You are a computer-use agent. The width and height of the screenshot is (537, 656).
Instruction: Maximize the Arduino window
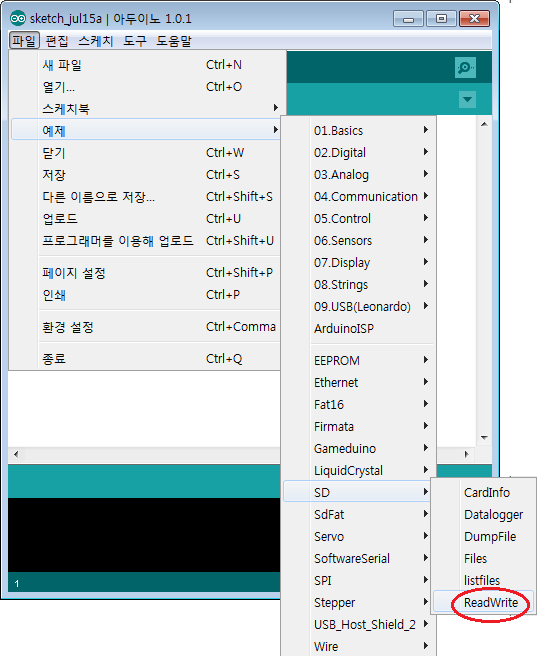point(441,19)
